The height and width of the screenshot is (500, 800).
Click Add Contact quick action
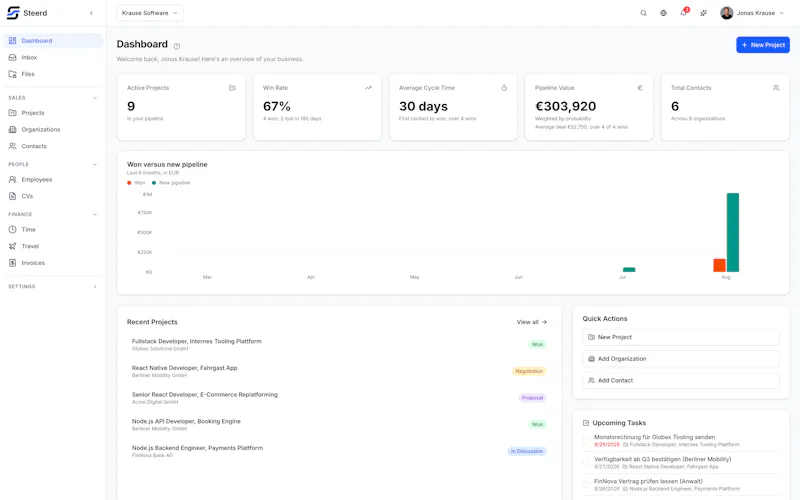[681, 381]
